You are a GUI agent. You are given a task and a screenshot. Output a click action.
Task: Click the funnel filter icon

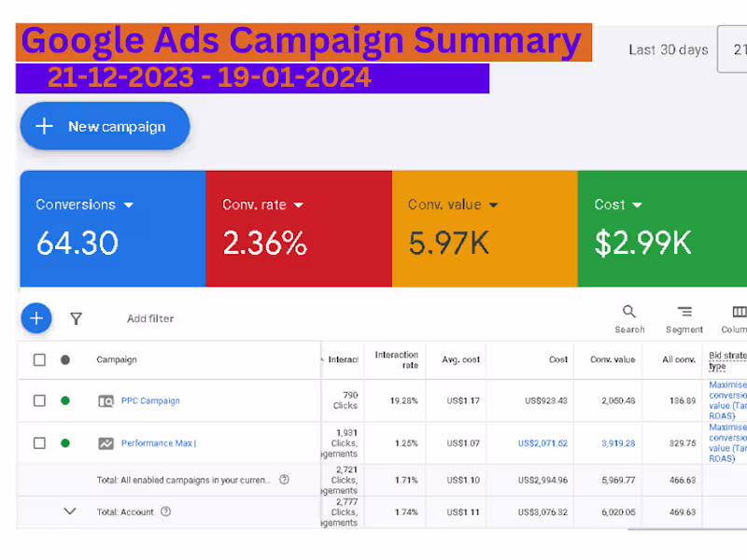click(x=77, y=318)
